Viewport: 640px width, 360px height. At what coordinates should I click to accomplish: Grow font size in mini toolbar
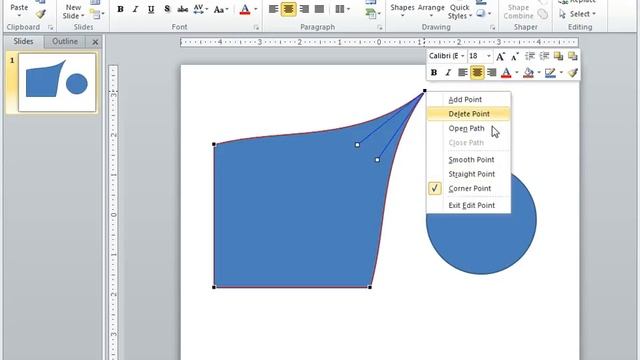[x=500, y=56]
